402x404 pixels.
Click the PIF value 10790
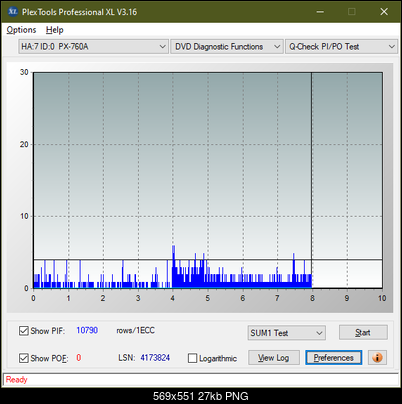point(87,330)
